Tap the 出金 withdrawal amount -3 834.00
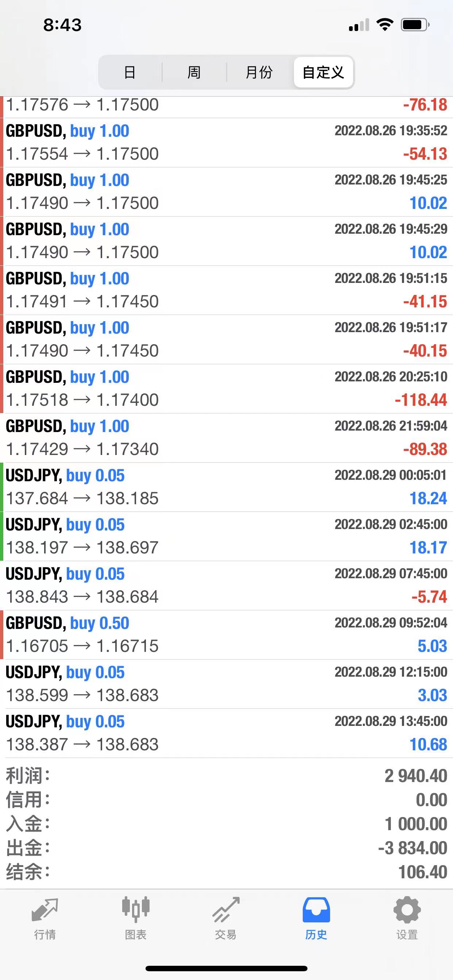453x980 pixels. click(x=412, y=848)
